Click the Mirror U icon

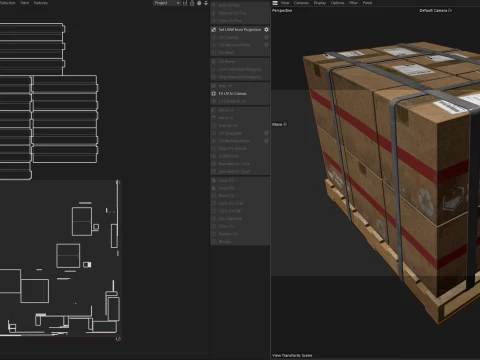[x=214, y=110]
